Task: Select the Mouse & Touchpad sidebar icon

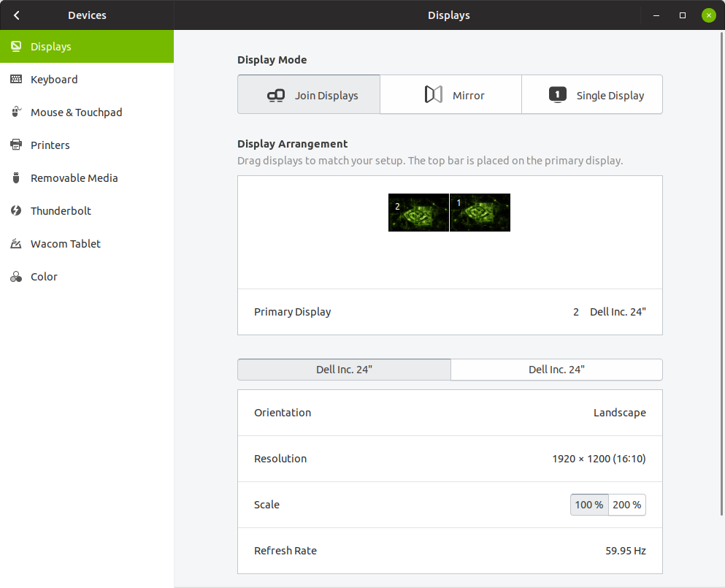Action: (16, 112)
